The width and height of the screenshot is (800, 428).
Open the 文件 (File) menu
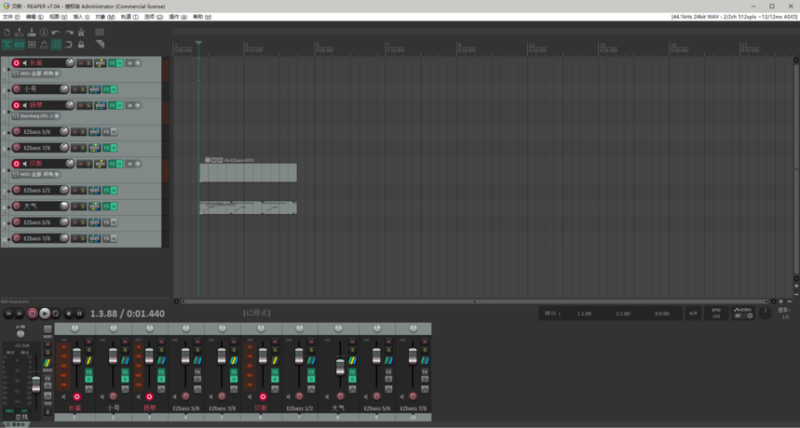(8, 17)
